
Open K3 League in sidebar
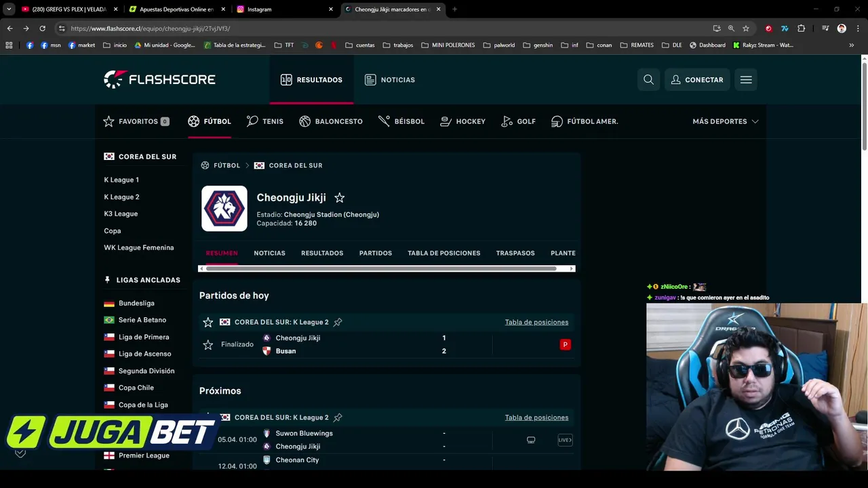click(121, 213)
